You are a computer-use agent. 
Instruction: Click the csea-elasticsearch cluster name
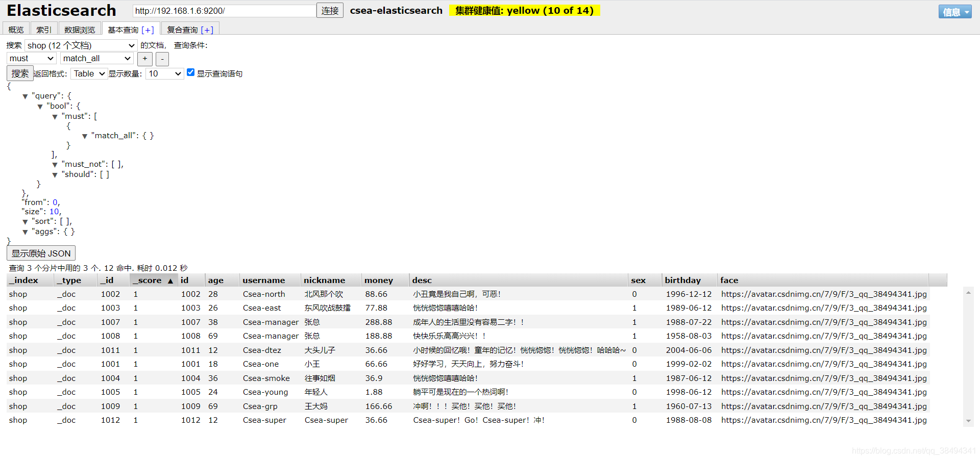click(396, 11)
